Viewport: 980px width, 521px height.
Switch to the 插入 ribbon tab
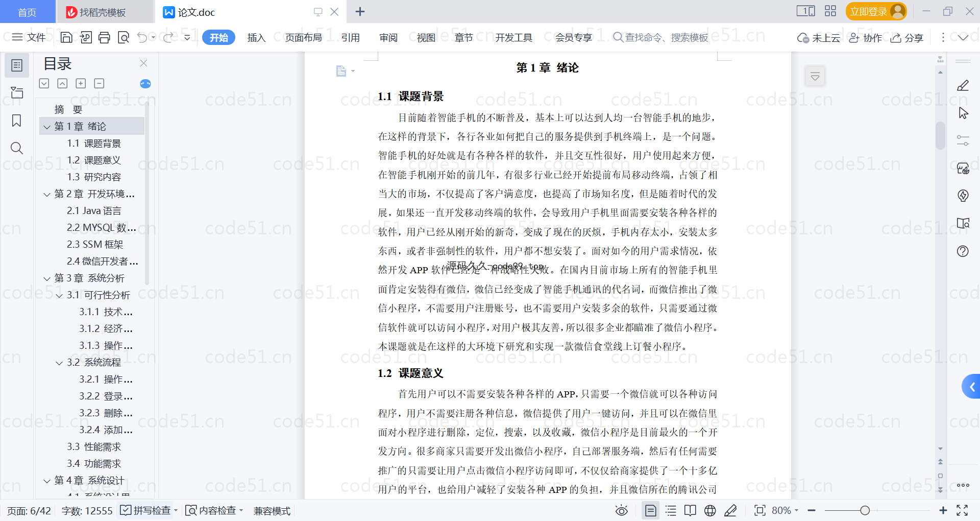(x=256, y=37)
